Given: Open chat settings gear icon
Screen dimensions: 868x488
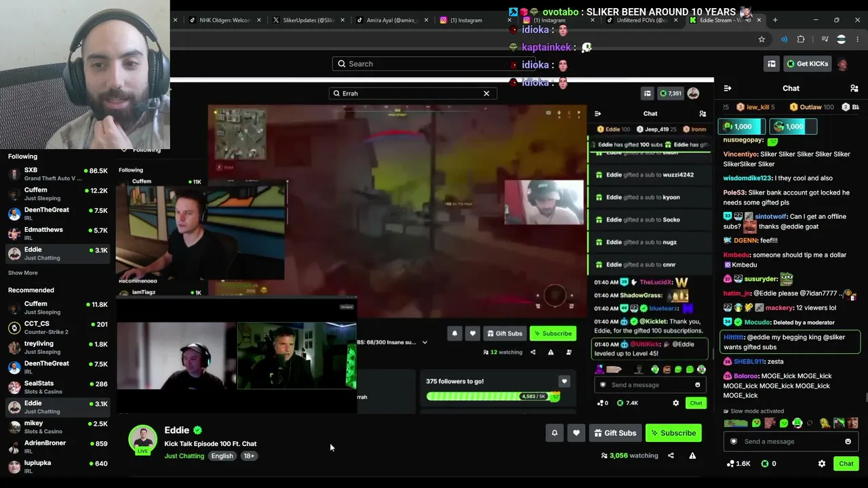Looking at the screenshot, I should click(x=822, y=464).
